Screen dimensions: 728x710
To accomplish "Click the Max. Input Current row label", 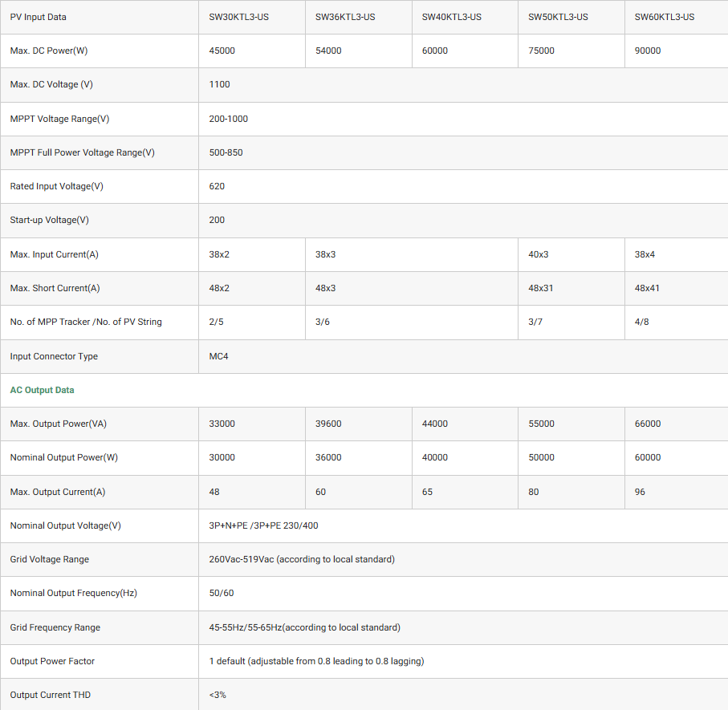I will click(54, 254).
